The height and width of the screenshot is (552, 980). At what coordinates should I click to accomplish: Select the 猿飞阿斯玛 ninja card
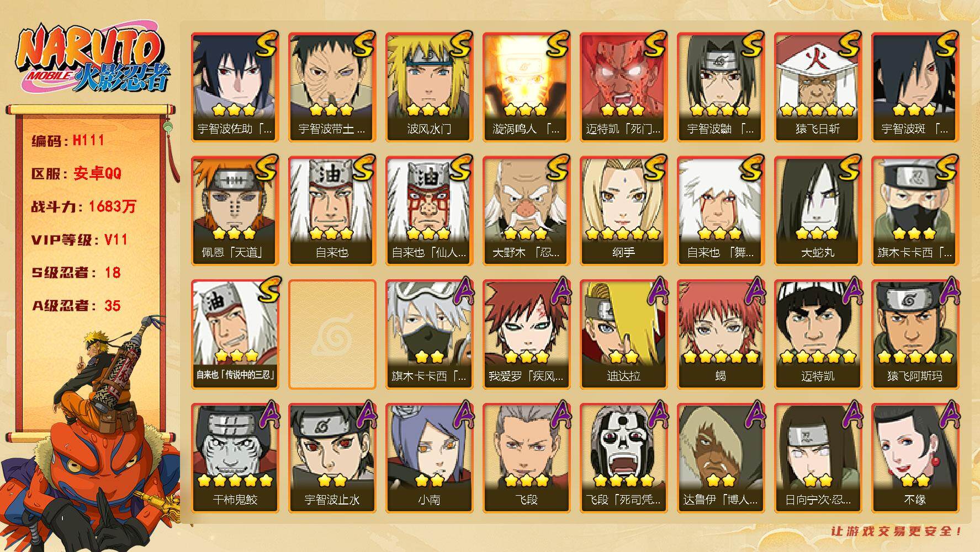point(915,334)
